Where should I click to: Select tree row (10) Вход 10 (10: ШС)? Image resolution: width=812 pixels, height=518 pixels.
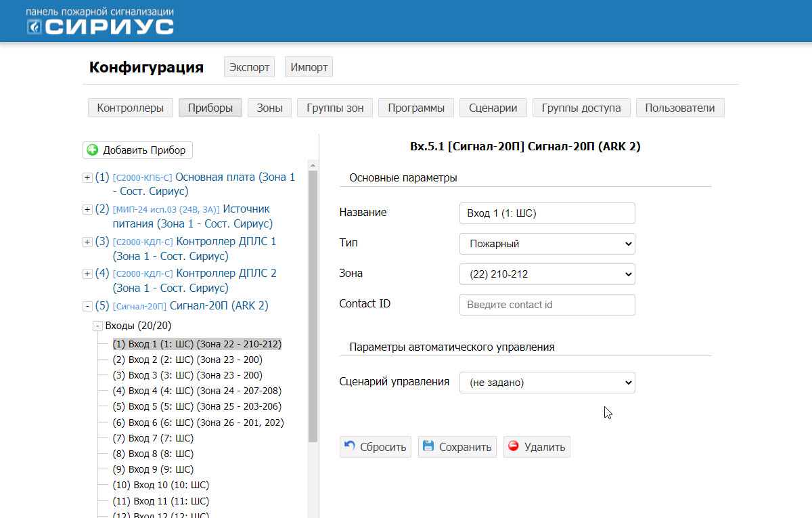coord(161,485)
